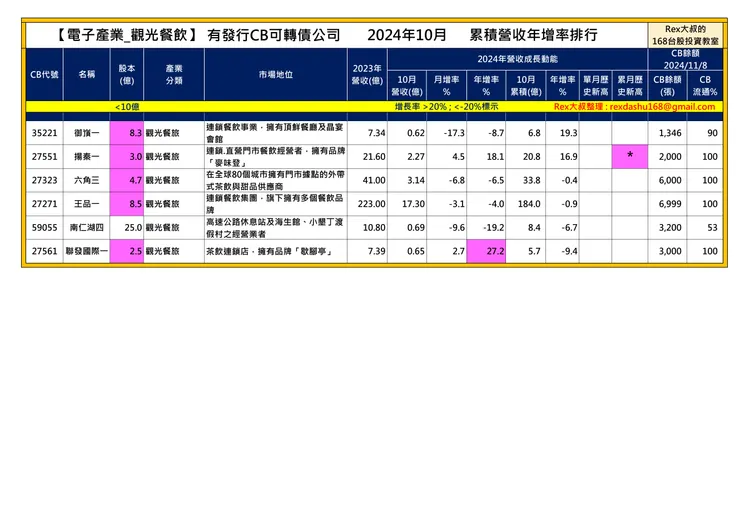Click CB code cell 59055
Viewport: 740px width, 523px height.
44,228
